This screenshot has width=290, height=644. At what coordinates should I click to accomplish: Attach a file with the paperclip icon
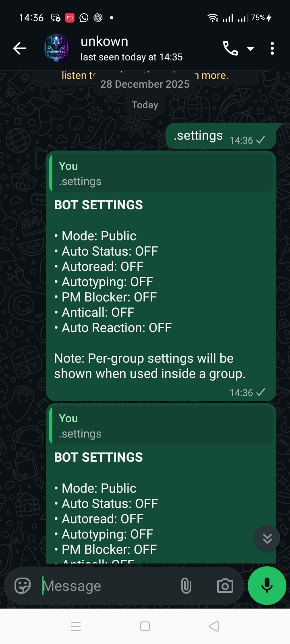pyautogui.click(x=186, y=586)
